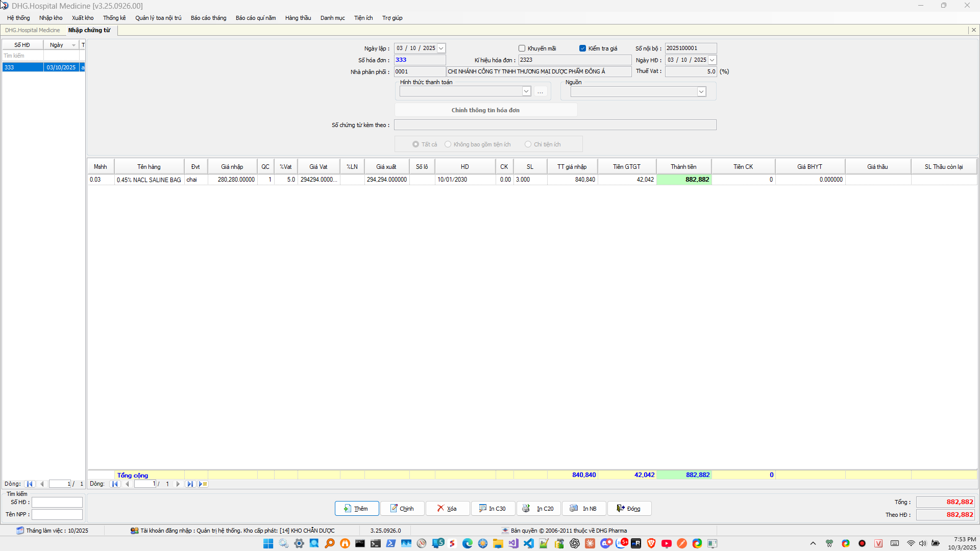Open Edge browser from the taskbar

pos(468,543)
